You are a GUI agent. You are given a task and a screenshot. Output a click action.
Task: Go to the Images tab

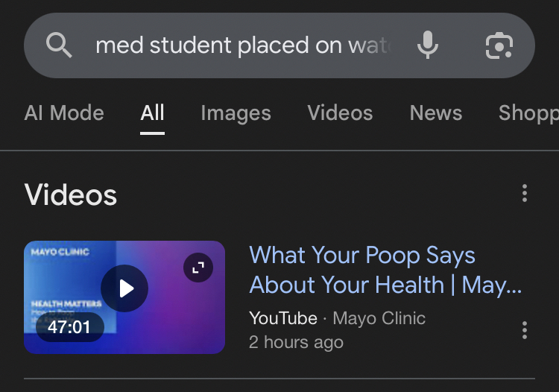pyautogui.click(x=236, y=113)
